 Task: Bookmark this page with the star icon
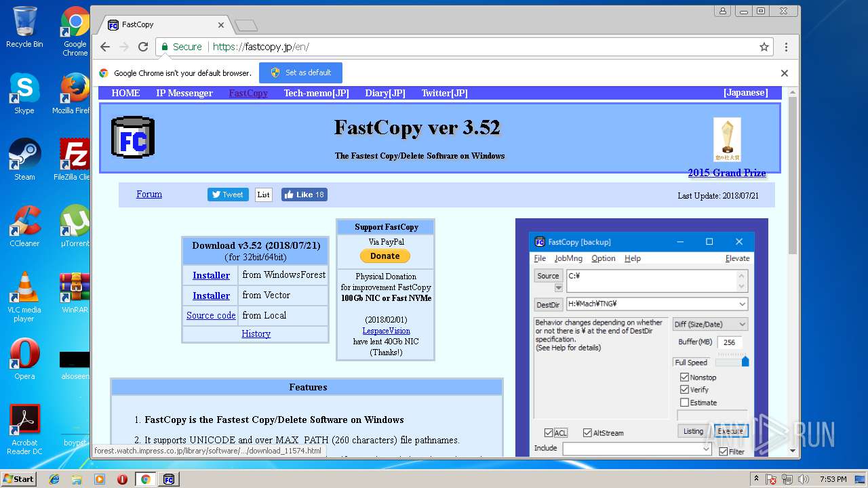pos(764,47)
